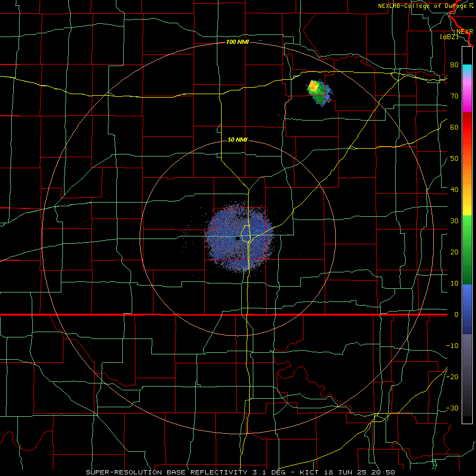Click the 100 NMI range ring label
This screenshot has height=476, width=476.
tap(237, 42)
